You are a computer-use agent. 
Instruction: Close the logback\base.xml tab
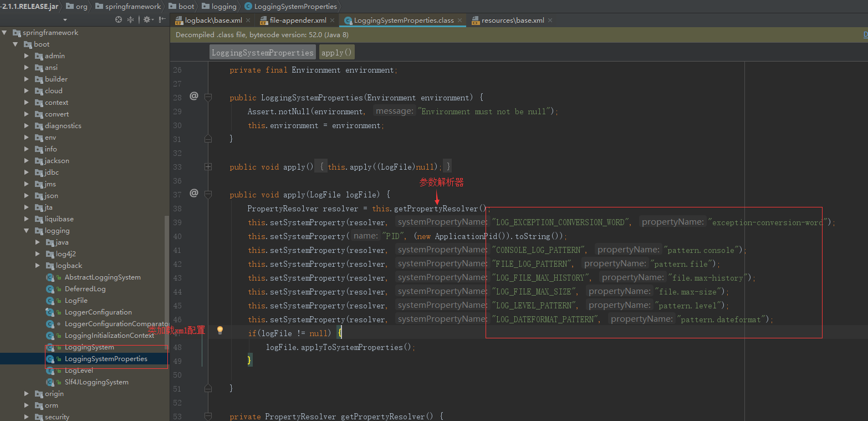pyautogui.click(x=248, y=21)
